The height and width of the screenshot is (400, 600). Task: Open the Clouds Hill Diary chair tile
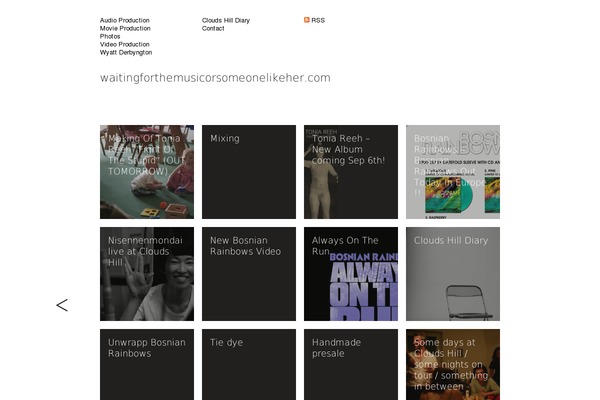point(453,274)
